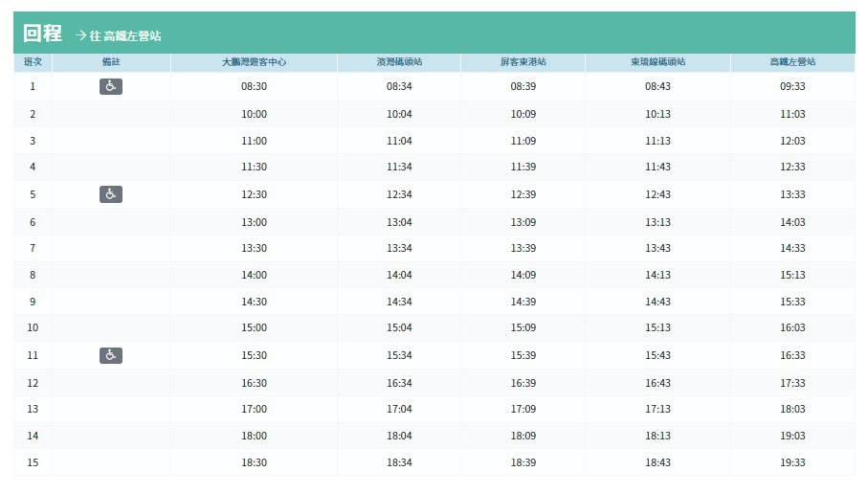
Task: Click the 備註 column header
Action: 111,62
